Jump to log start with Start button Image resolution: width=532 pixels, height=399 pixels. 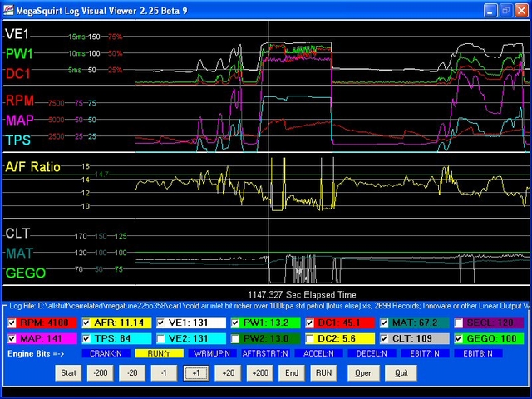click(x=69, y=372)
